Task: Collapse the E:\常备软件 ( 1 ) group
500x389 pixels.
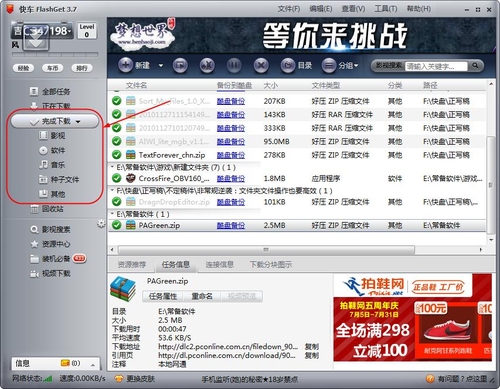Action: click(112, 214)
